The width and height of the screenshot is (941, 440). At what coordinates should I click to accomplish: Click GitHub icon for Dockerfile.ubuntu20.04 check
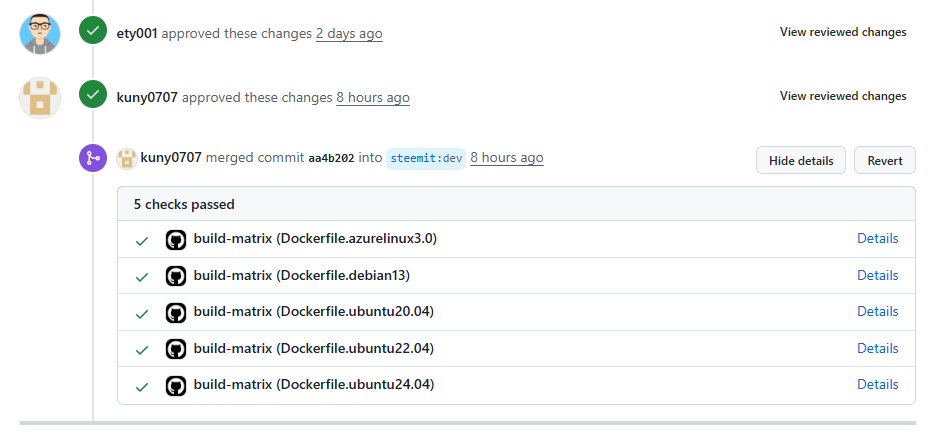[176, 313]
